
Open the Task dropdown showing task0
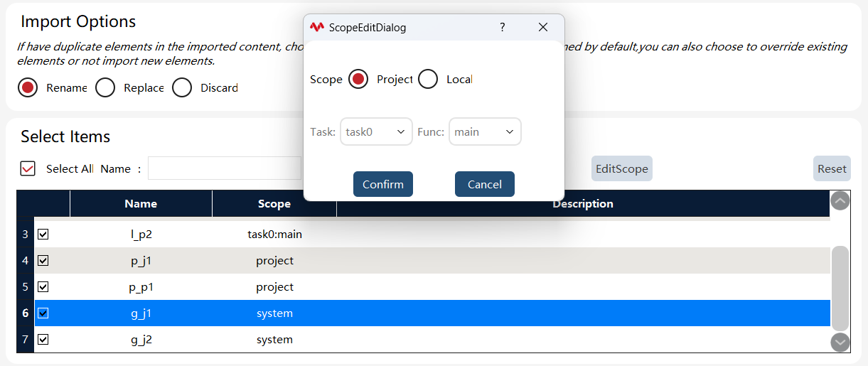tap(376, 131)
